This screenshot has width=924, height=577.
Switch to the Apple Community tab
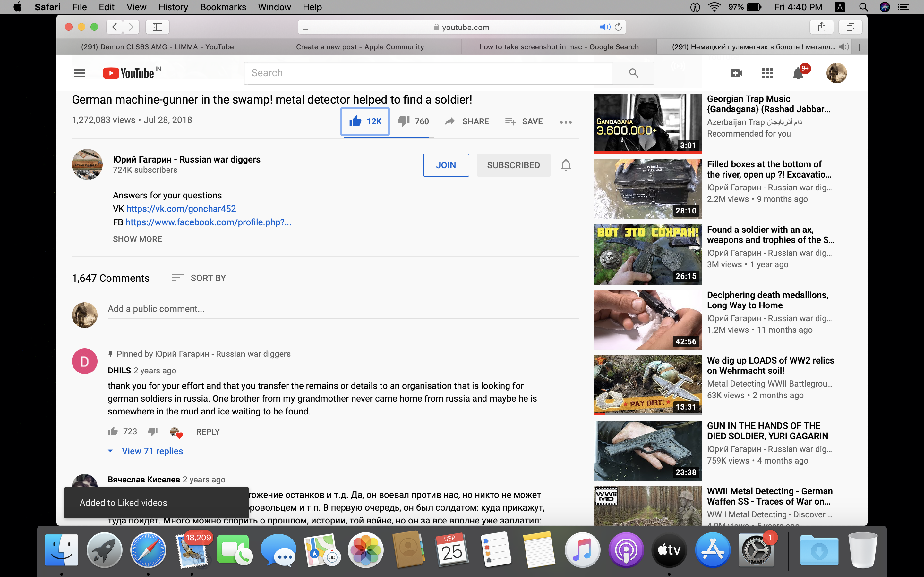360,46
